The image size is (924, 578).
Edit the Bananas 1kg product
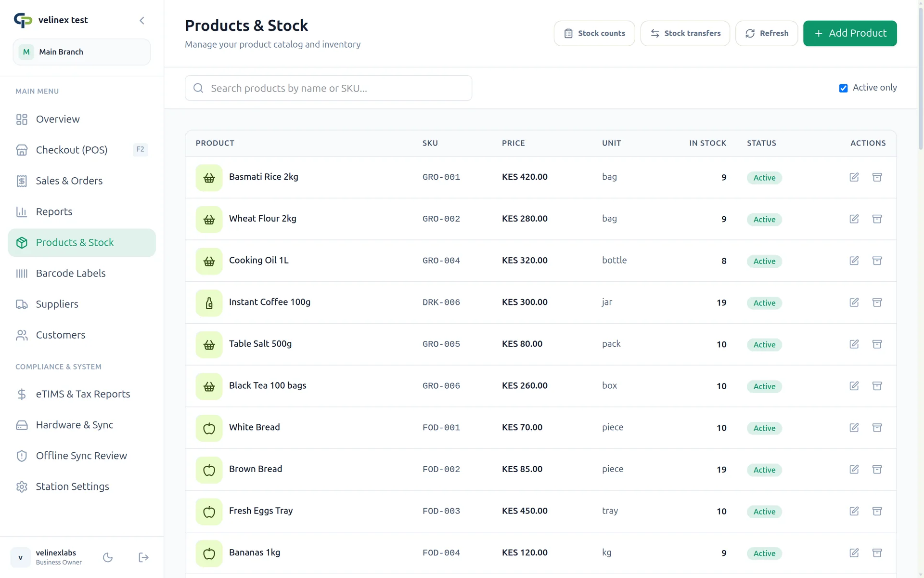click(x=854, y=553)
